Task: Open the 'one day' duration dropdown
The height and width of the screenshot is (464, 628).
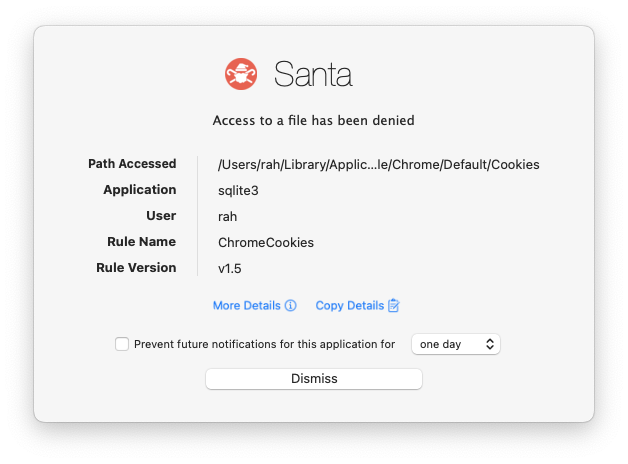Action: point(456,344)
